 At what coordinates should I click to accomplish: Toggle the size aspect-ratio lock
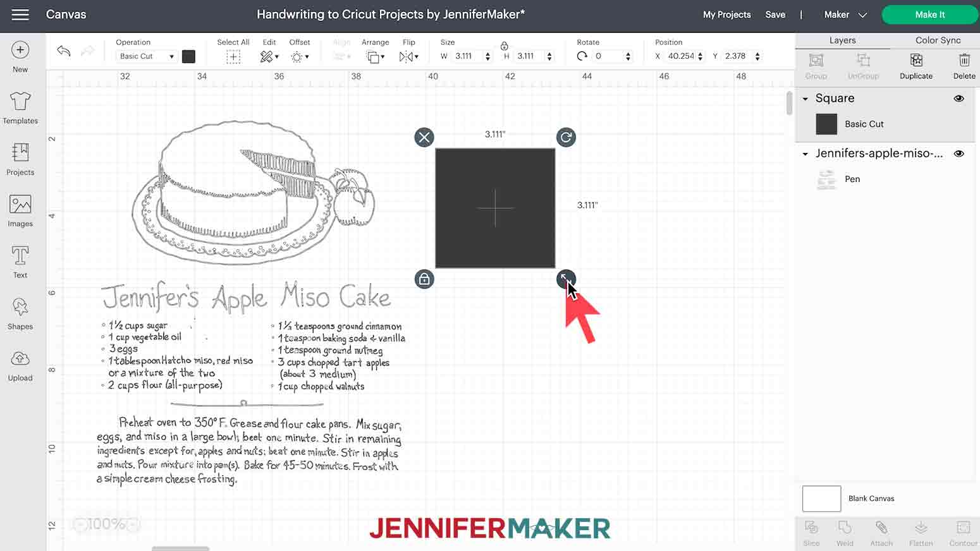point(504,45)
